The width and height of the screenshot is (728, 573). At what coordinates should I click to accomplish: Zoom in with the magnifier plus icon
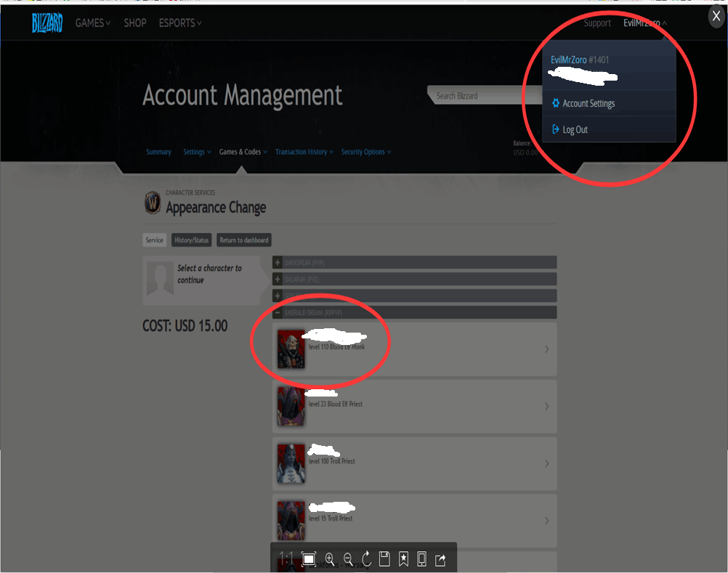click(330, 559)
